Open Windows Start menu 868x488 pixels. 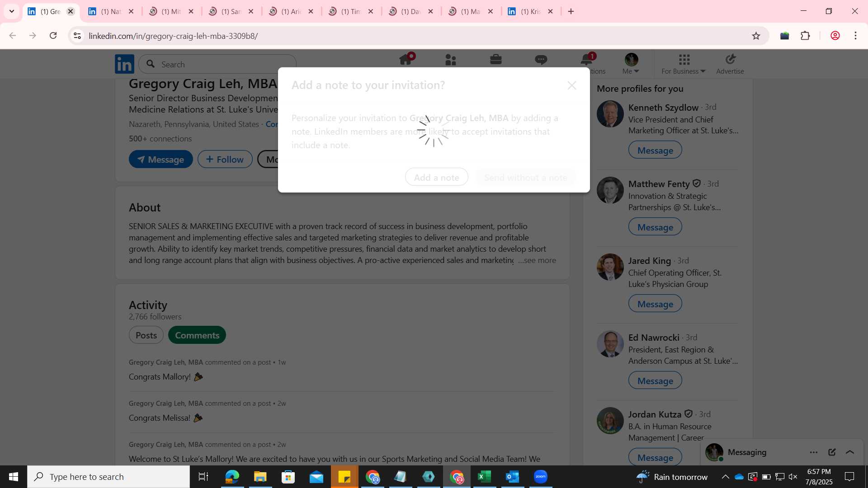pos(14,477)
